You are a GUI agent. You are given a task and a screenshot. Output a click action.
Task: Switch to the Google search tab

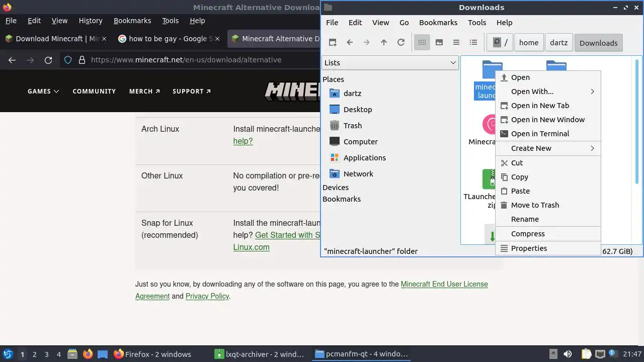tap(169, 39)
